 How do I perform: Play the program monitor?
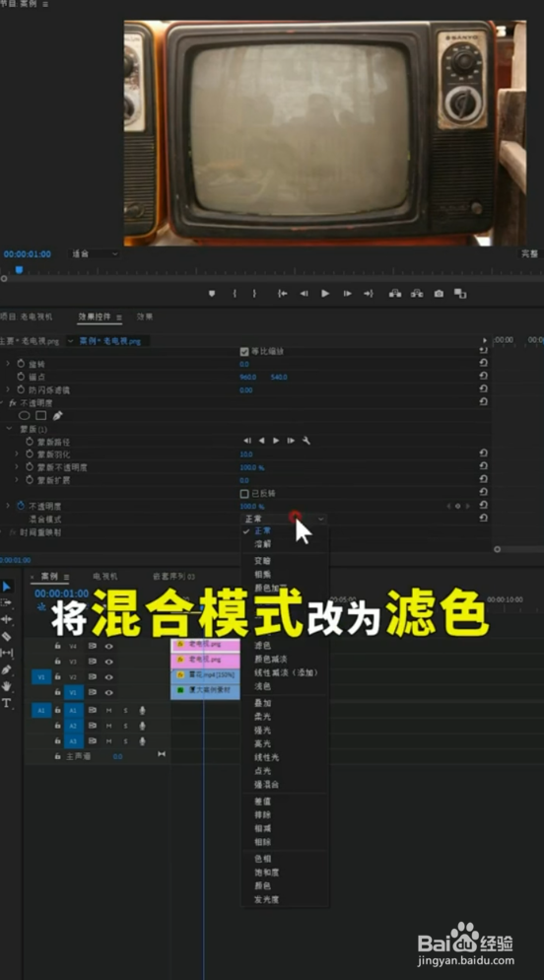click(x=325, y=293)
